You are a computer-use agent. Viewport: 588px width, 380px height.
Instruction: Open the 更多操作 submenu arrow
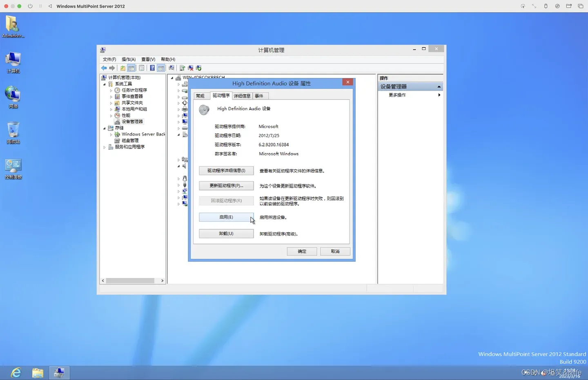(x=439, y=95)
